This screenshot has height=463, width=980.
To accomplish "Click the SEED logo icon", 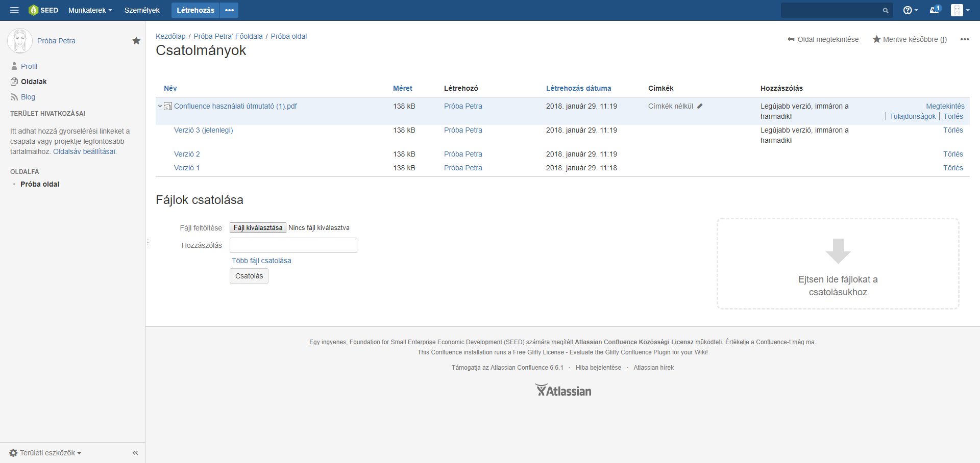I will tap(34, 10).
